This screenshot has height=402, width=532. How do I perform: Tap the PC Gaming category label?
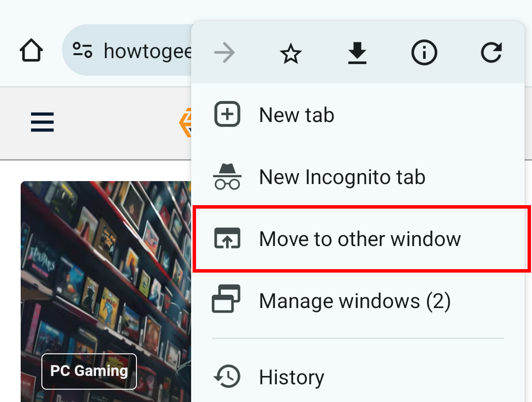pyautogui.click(x=89, y=371)
